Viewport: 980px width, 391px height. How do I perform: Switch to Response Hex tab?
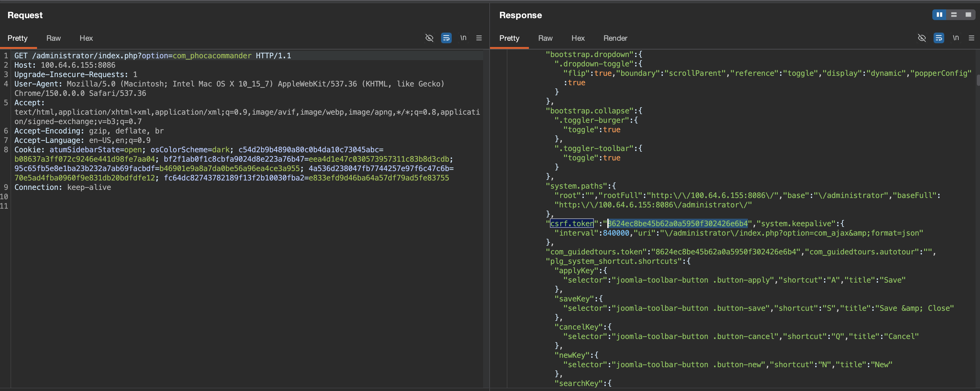click(x=578, y=38)
